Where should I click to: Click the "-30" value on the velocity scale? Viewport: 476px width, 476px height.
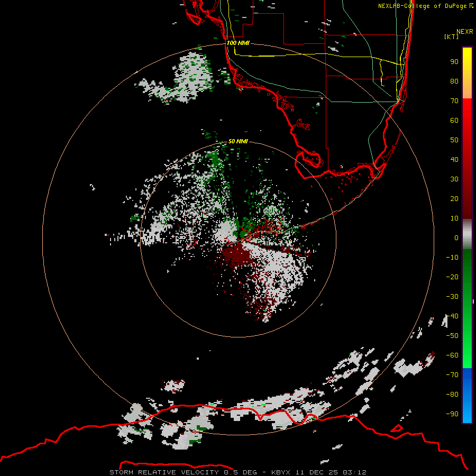pos(452,297)
